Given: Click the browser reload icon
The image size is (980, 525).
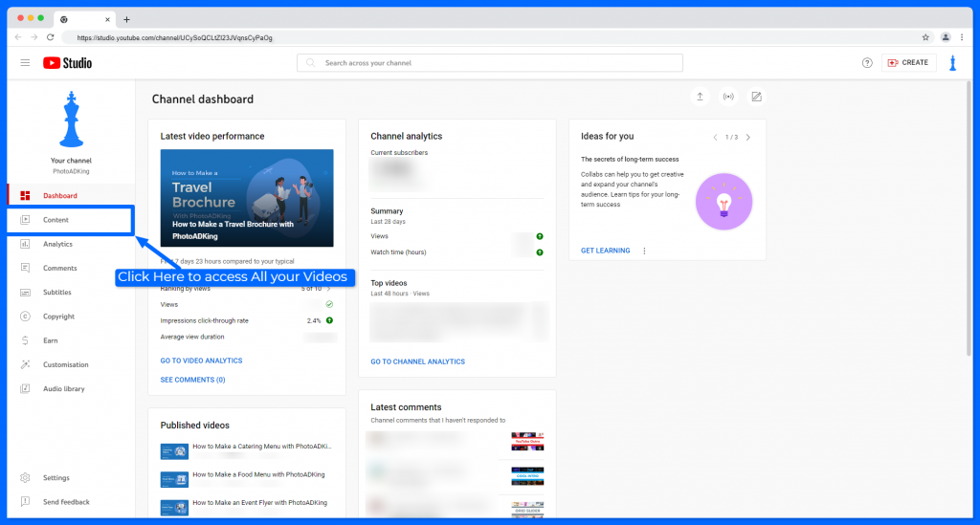Looking at the screenshot, I should click(51, 37).
